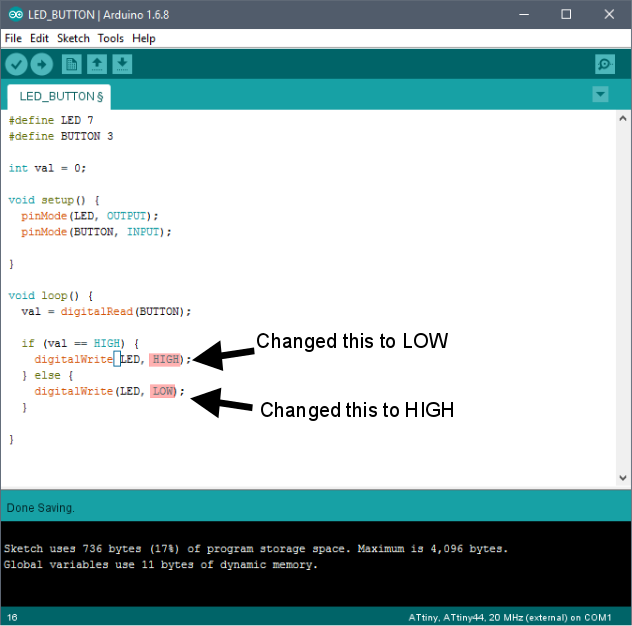Click the highlighted LOW in digitalWrite
632x626 pixels.
click(163, 391)
